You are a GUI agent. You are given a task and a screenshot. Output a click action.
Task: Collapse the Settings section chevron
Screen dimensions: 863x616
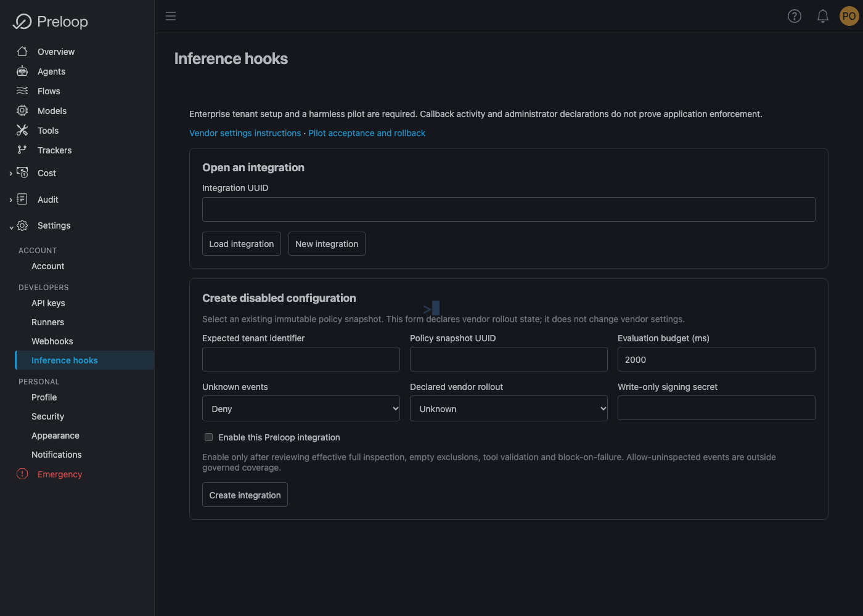coord(11,227)
